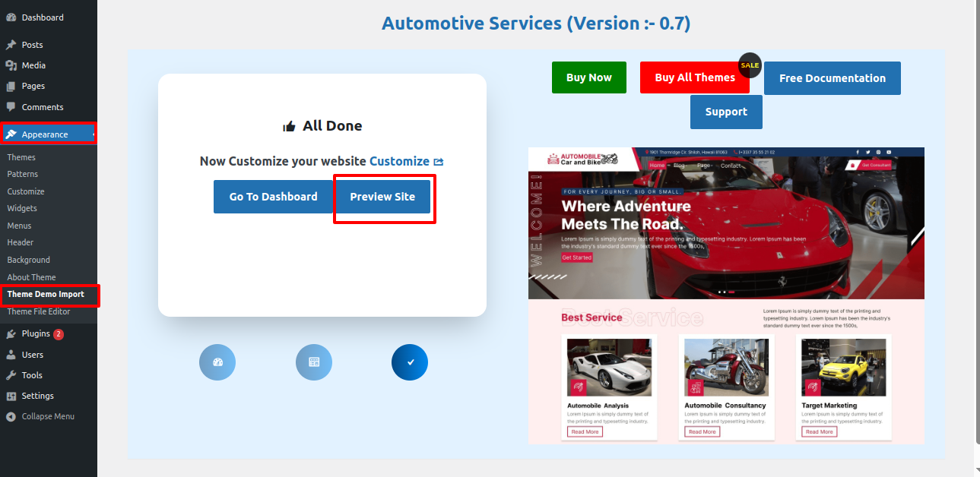This screenshot has height=477, width=980.
Task: Open the Customize submenu item
Action: (26, 191)
